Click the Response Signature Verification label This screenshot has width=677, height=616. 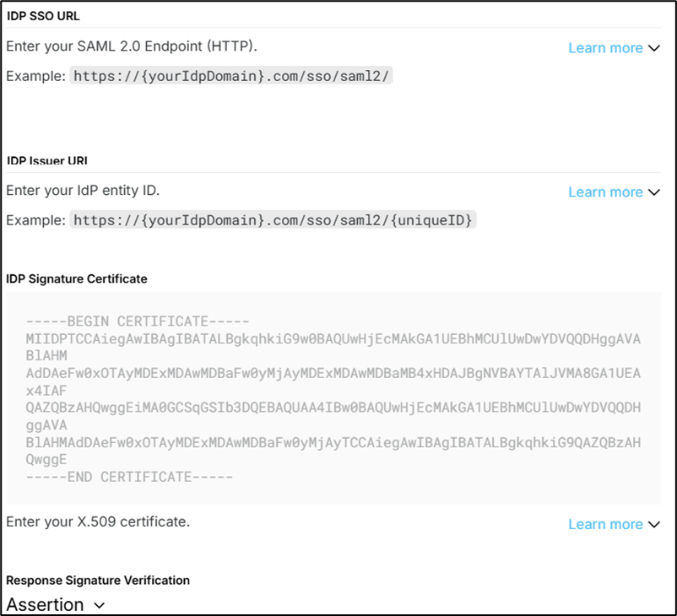pos(98,581)
